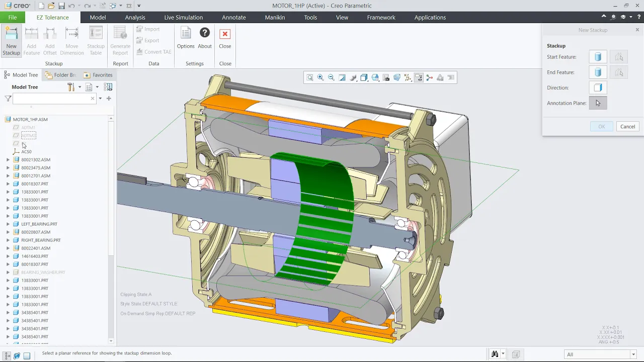Image resolution: width=644 pixels, height=362 pixels.
Task: Click the Model Tree columns display icon
Action: tap(108, 87)
